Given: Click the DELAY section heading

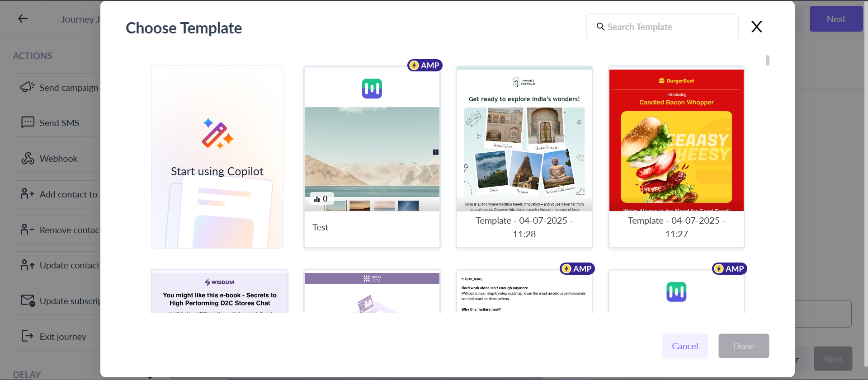Looking at the screenshot, I should click(x=27, y=375).
